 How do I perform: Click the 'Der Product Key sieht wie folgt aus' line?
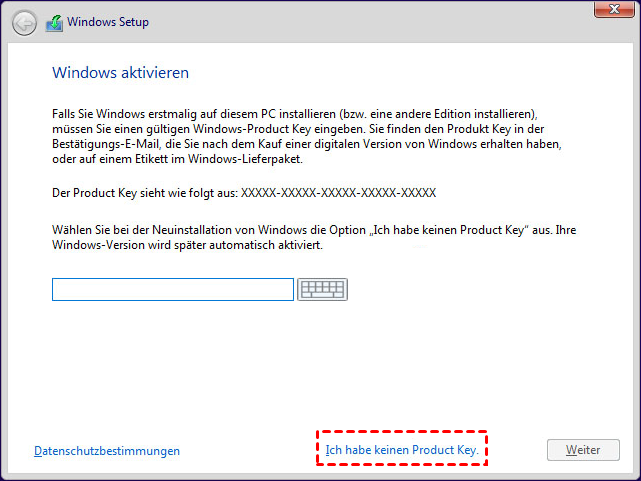[x=244, y=193]
